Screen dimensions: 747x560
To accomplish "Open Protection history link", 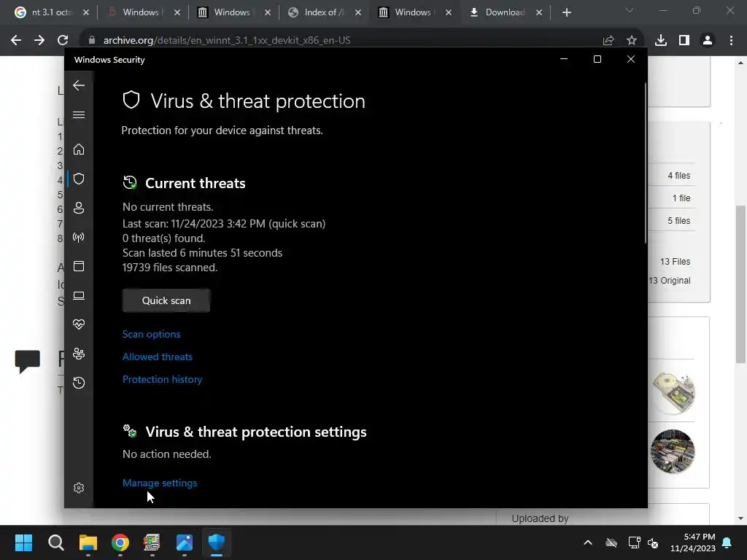I will coord(163,379).
